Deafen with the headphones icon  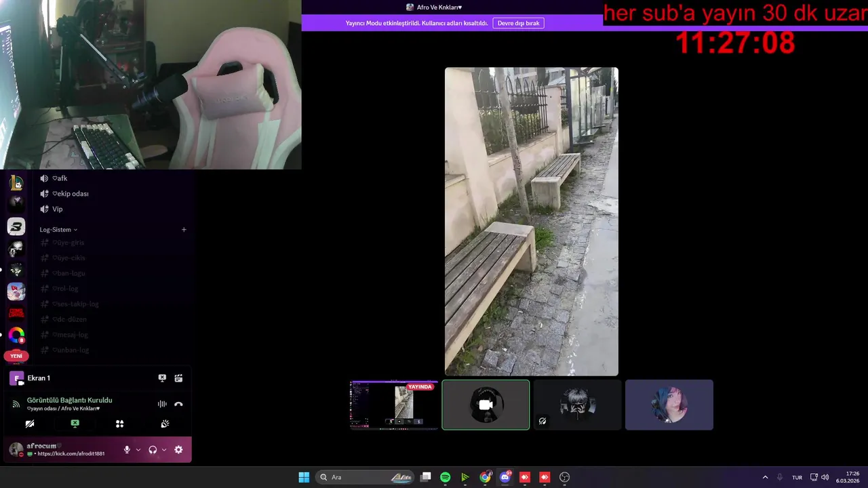pos(153,449)
